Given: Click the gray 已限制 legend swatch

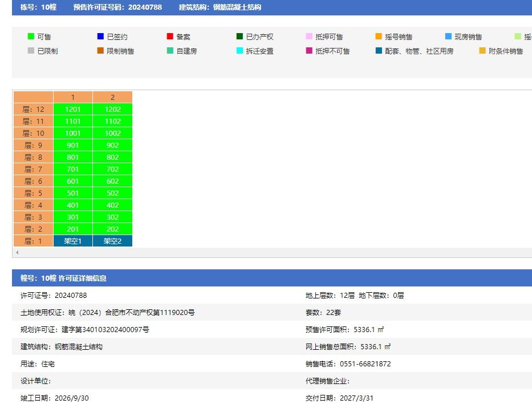Looking at the screenshot, I should 31,51.
